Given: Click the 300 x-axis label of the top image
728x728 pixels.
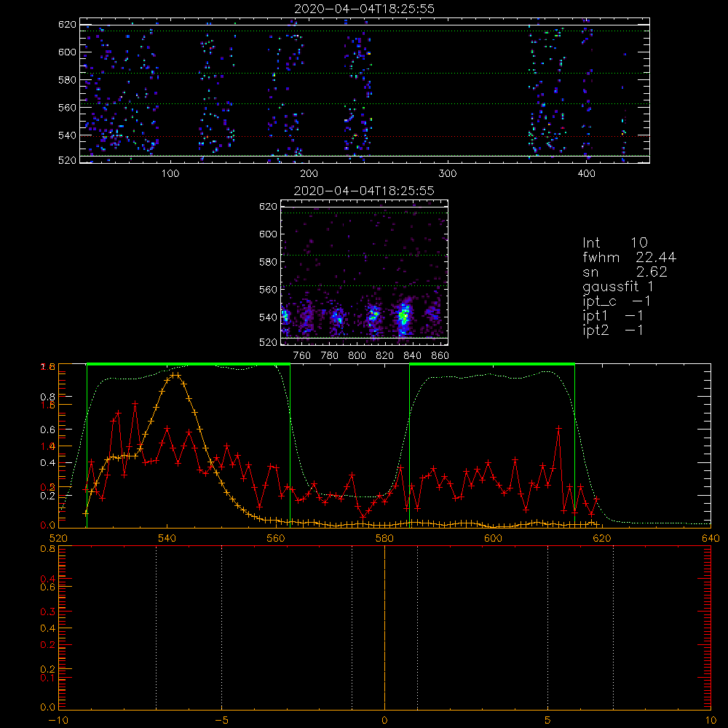Looking at the screenshot, I should [448, 174].
